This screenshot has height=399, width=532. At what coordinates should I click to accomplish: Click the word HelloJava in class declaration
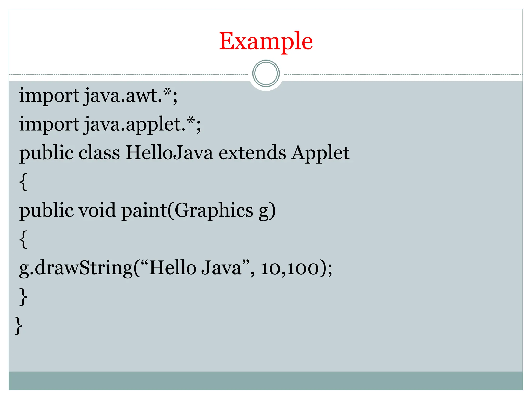[x=169, y=153]
